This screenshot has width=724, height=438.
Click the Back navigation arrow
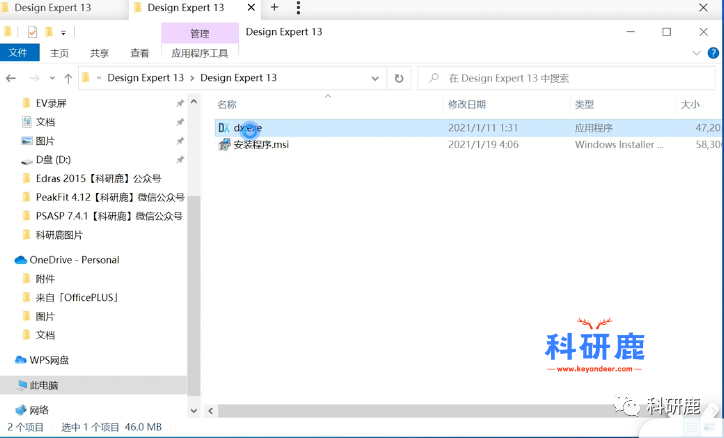[11, 78]
